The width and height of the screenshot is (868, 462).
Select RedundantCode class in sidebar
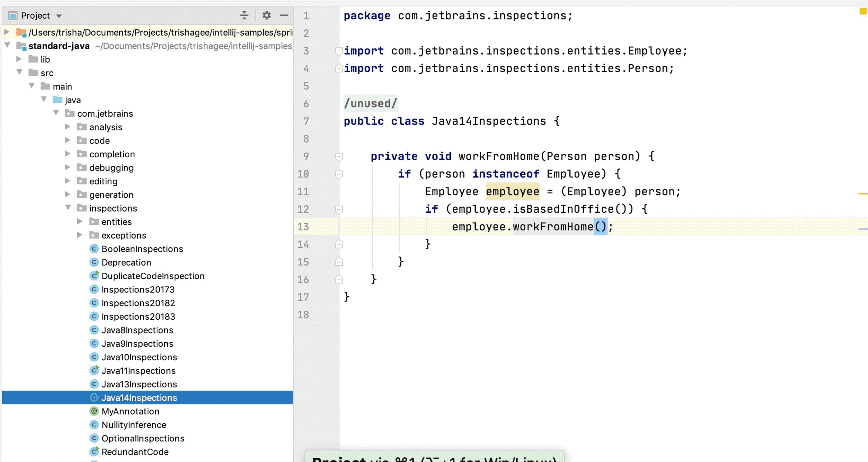[135, 452]
